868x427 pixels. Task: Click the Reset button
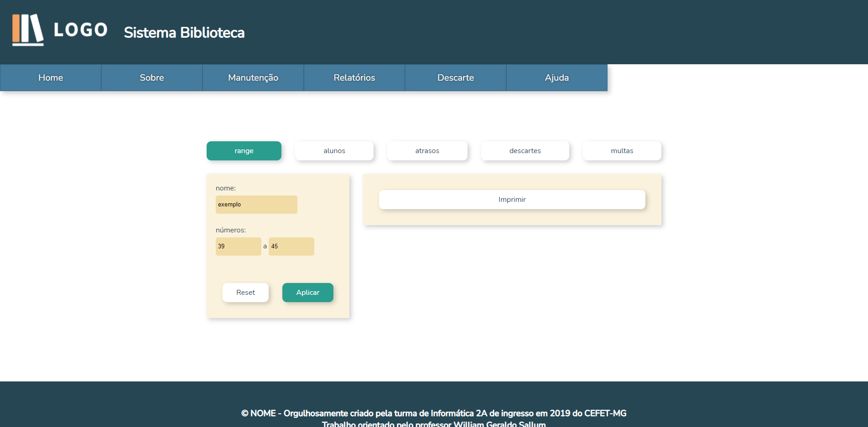click(x=245, y=293)
